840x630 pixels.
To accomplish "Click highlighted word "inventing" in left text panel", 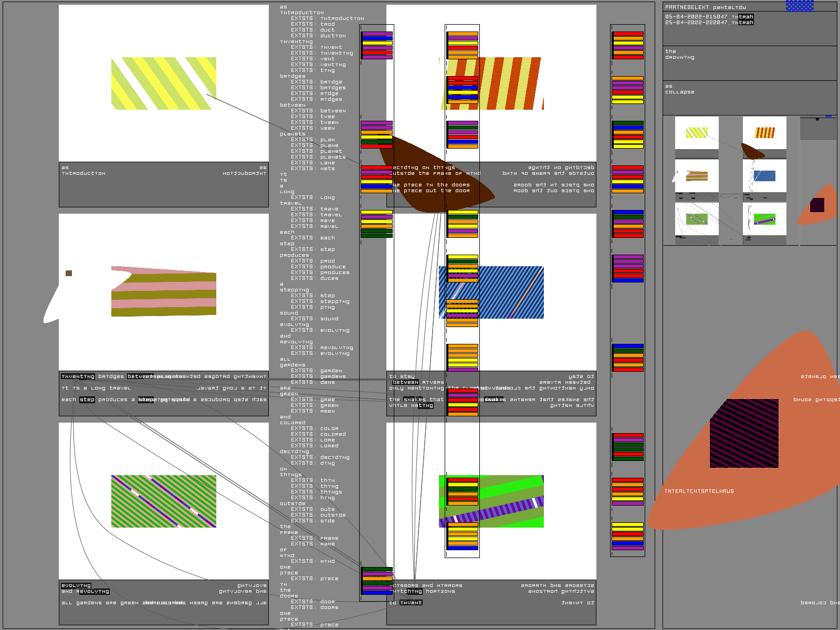I will tap(78, 376).
